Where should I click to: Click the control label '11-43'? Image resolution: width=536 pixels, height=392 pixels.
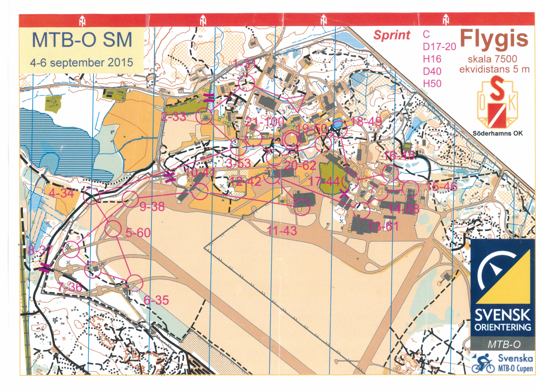pyautogui.click(x=282, y=231)
